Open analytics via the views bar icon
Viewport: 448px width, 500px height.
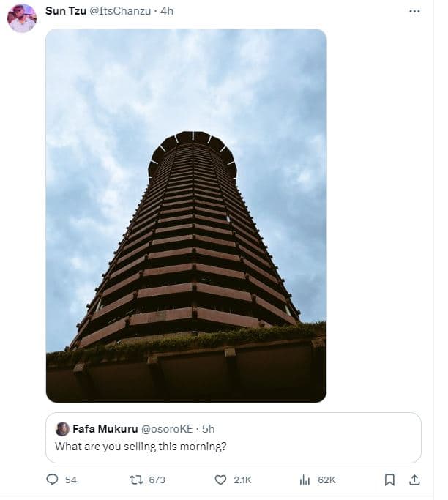[x=305, y=480]
